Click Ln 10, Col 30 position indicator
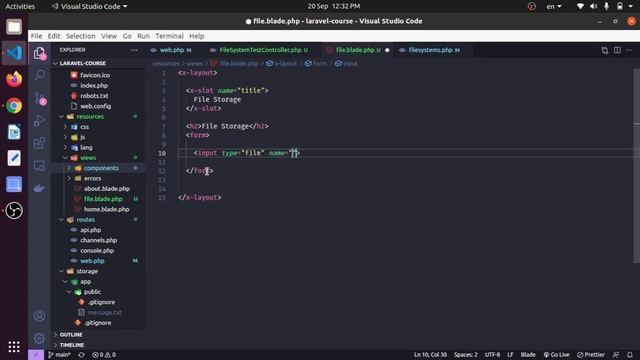The image size is (640, 360). [x=430, y=355]
